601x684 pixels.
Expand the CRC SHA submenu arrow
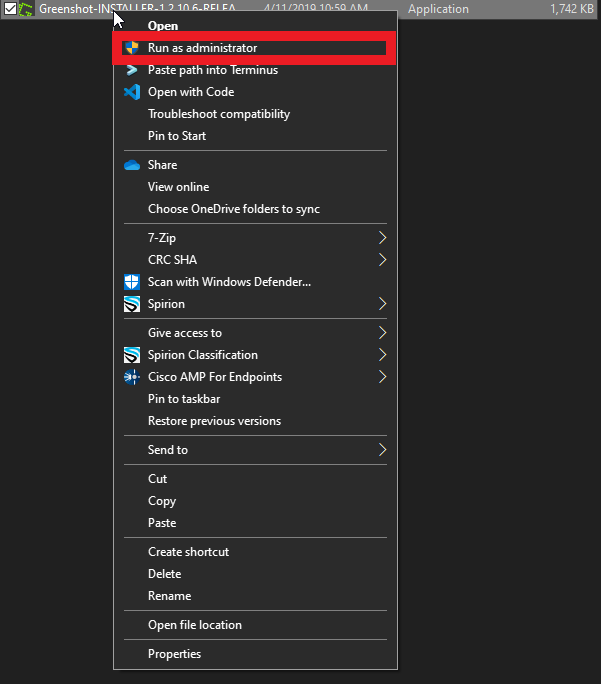[x=382, y=260]
